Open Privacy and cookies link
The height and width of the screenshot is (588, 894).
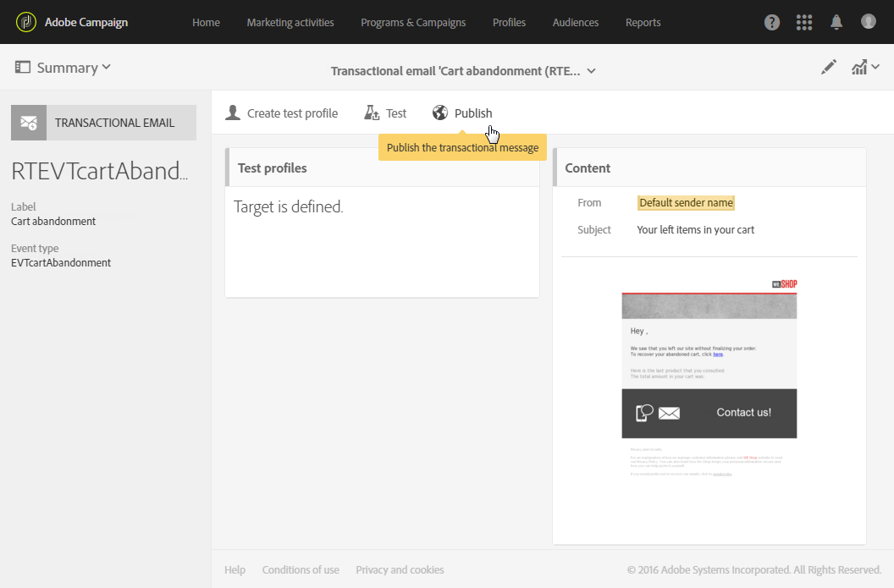point(400,569)
